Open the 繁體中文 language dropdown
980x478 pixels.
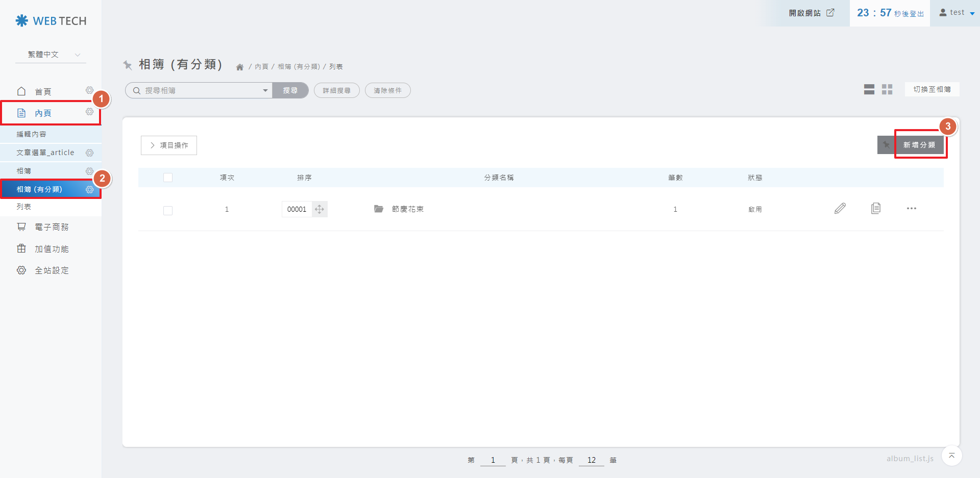(x=51, y=55)
